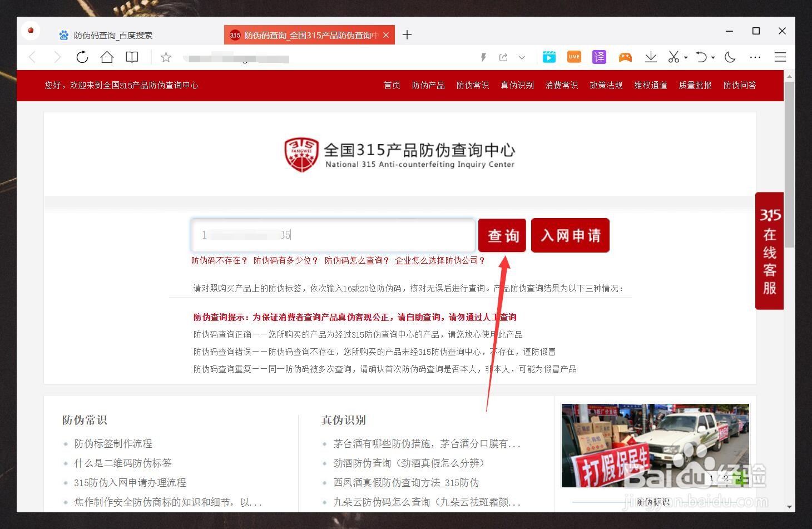Open the 防伪标签制作流程 article
The width and height of the screenshot is (812, 529).
(113, 444)
